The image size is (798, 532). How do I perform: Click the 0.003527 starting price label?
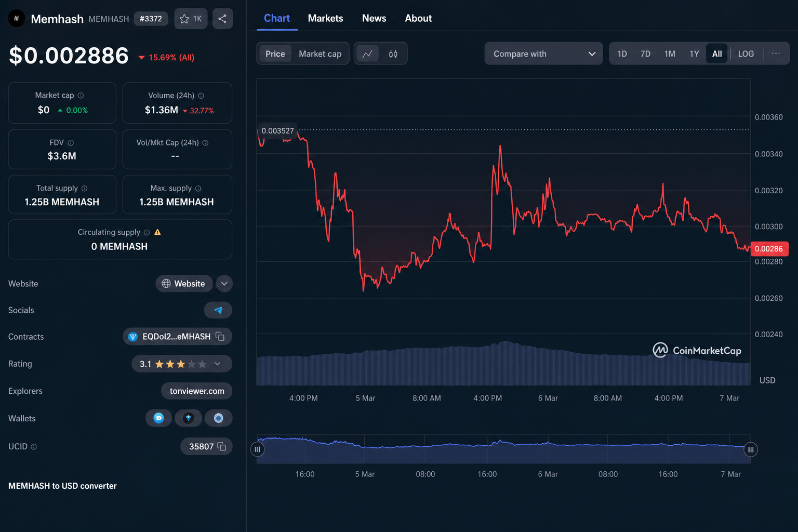click(277, 131)
